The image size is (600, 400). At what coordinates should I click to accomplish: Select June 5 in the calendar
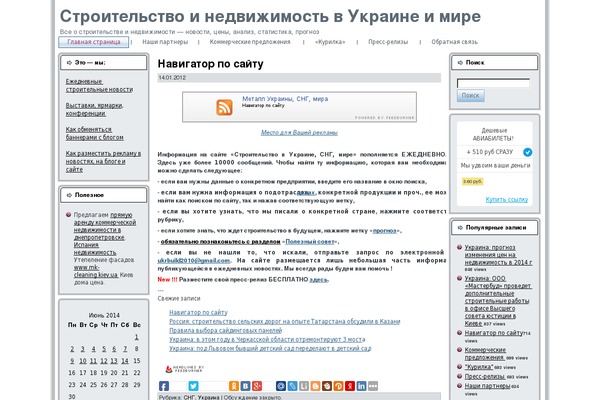pyautogui.click(x=104, y=349)
